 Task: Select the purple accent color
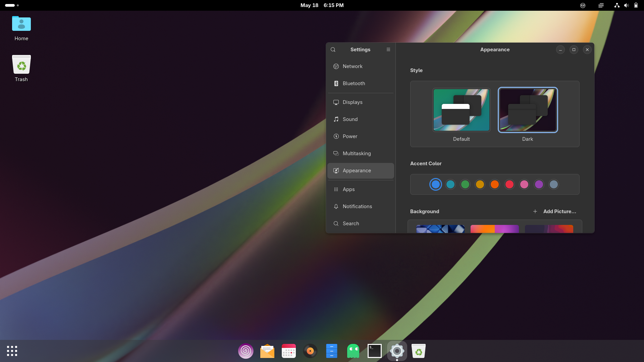point(539,184)
